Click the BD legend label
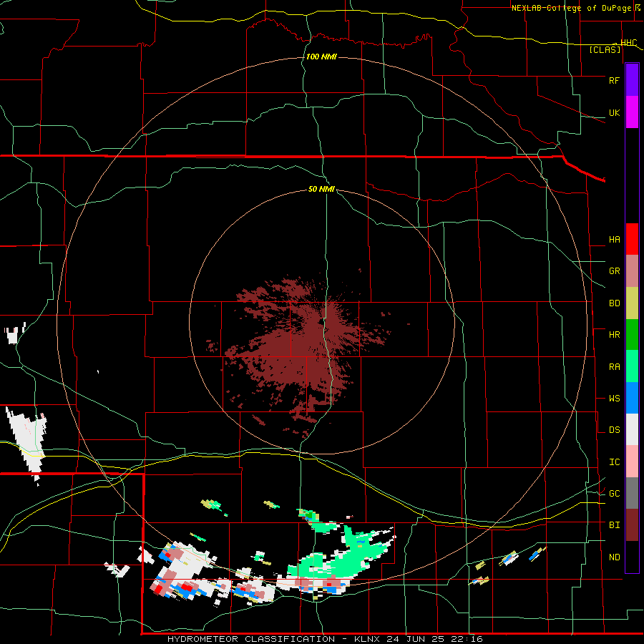Screen dimensions: 644x644 (614, 303)
